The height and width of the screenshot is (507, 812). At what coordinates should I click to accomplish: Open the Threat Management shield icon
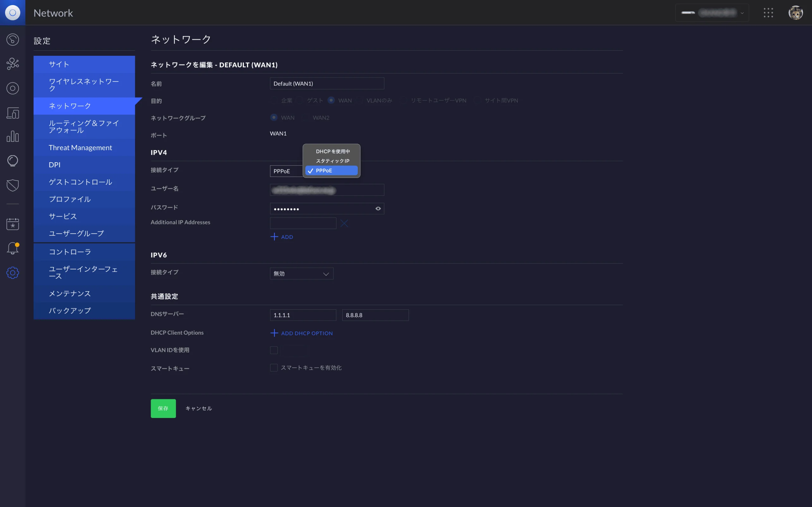pyautogui.click(x=13, y=185)
